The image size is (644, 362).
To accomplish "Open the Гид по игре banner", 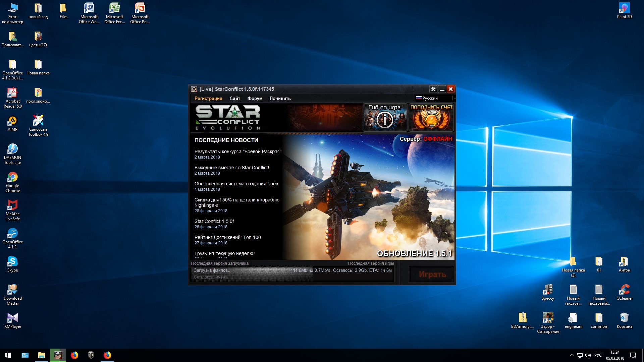I will pyautogui.click(x=385, y=117).
